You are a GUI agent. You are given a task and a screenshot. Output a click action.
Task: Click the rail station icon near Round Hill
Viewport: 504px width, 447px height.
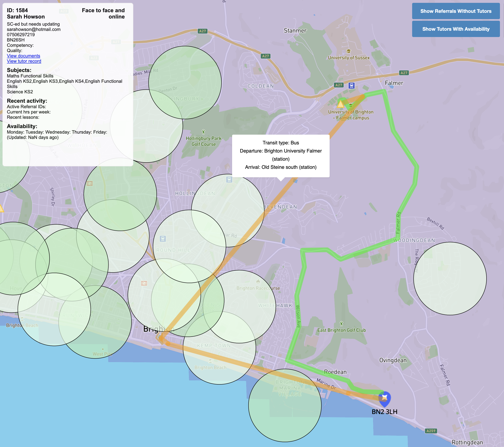(x=163, y=239)
